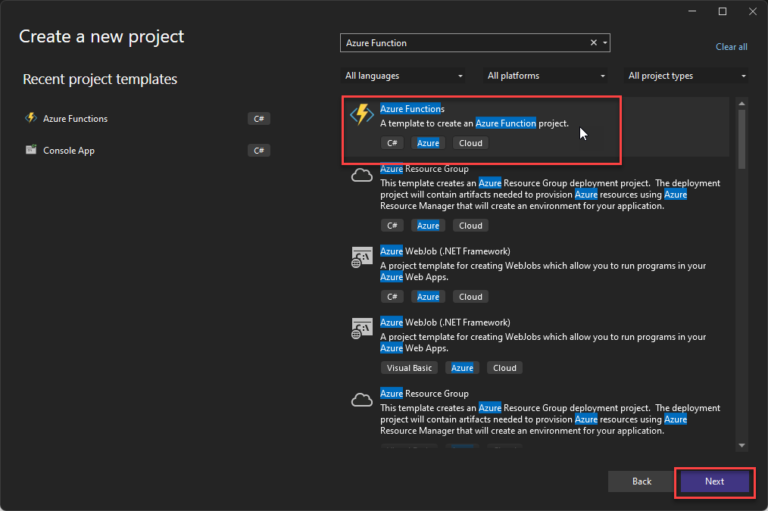Image resolution: width=768 pixels, height=511 pixels.
Task: Click the first Azure Resource Group cloud icon
Action: pyautogui.click(x=362, y=176)
